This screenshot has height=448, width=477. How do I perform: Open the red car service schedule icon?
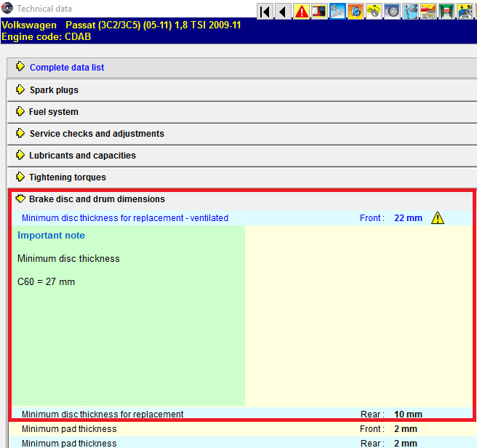pos(428,12)
